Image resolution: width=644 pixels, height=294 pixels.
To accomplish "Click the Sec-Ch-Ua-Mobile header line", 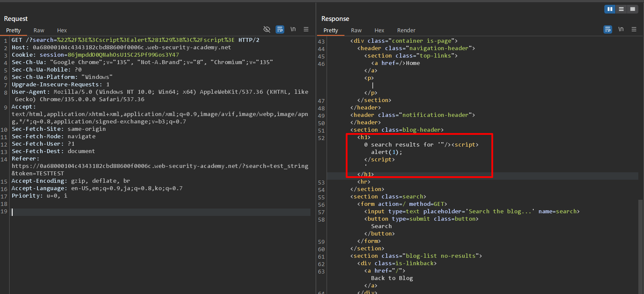I will pos(47,70).
